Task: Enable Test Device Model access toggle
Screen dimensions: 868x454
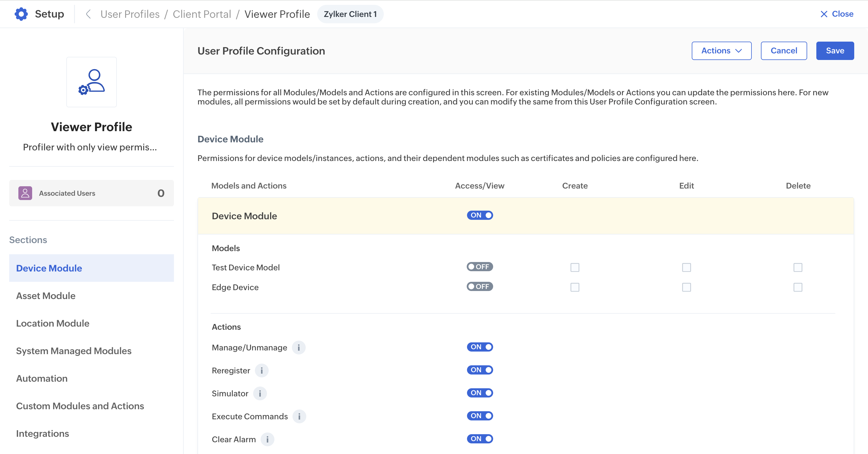Action: (479, 267)
